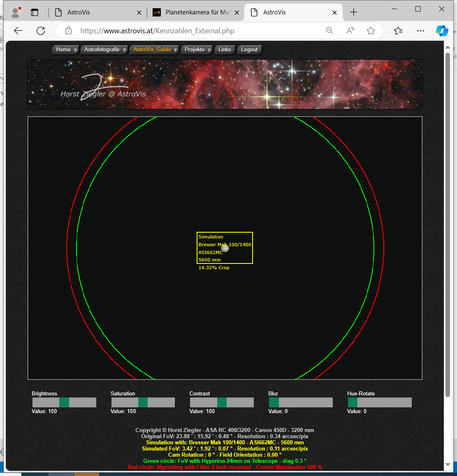The image size is (457, 476).
Task: Adjust the Saturation slider
Action: coord(143,402)
